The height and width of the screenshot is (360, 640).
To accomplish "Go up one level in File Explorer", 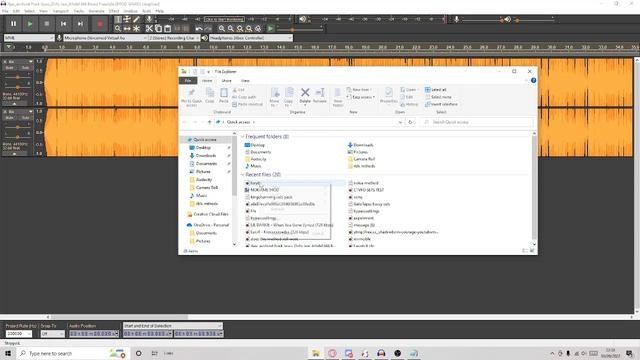I will (209, 122).
